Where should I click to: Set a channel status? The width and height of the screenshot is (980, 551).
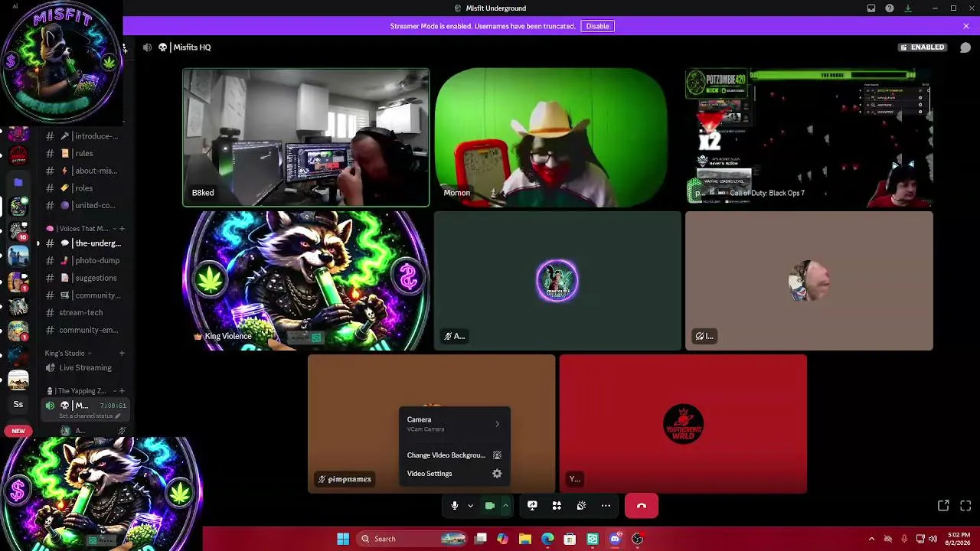tap(90, 416)
